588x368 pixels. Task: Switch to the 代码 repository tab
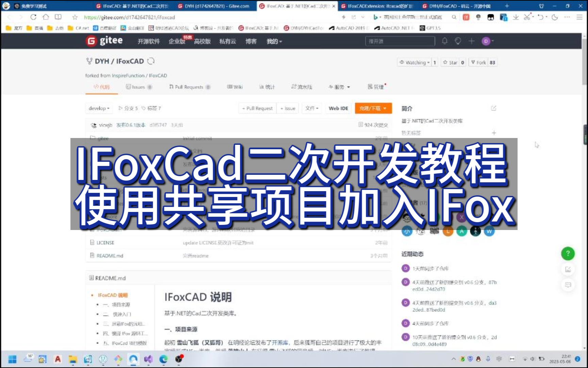[101, 87]
